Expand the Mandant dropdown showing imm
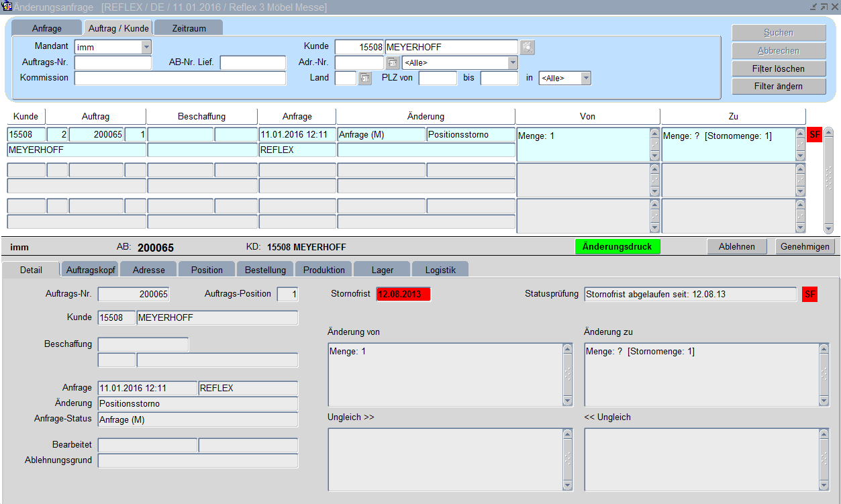 click(146, 47)
